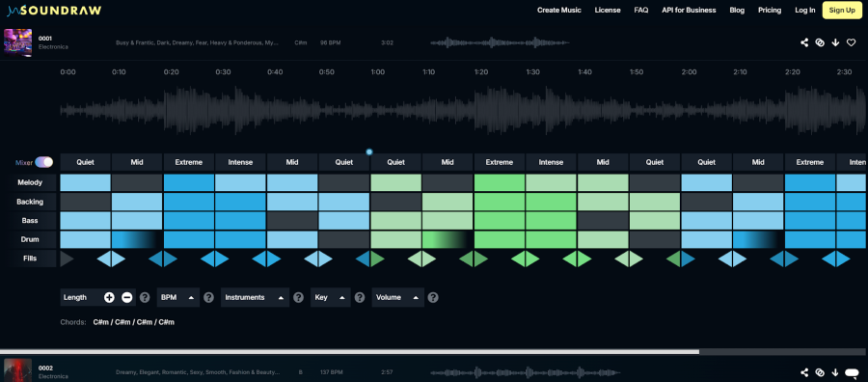The width and height of the screenshot is (868, 382).
Task: Enable the dark Melody block at 0:50
Action: pyautogui.click(x=344, y=182)
